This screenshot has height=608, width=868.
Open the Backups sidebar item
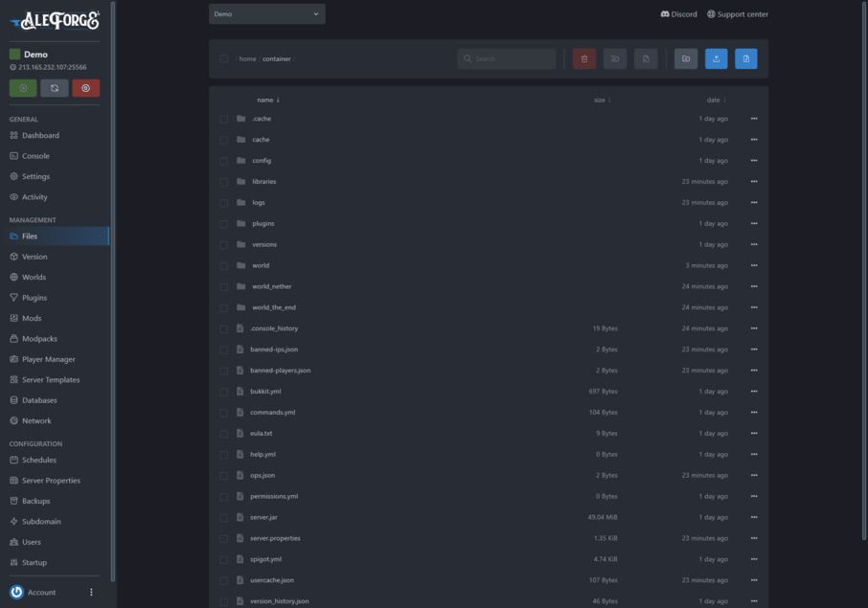pos(35,501)
